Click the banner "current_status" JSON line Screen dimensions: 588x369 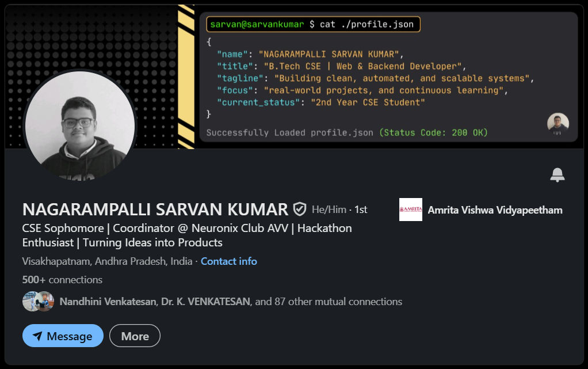pyautogui.click(x=321, y=102)
